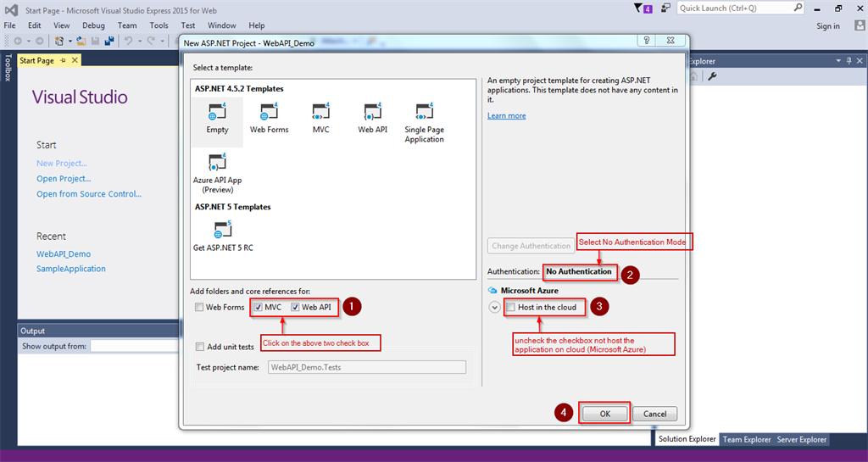Toggle the Host in the cloud checkbox
This screenshot has height=462, width=868.
(511, 307)
